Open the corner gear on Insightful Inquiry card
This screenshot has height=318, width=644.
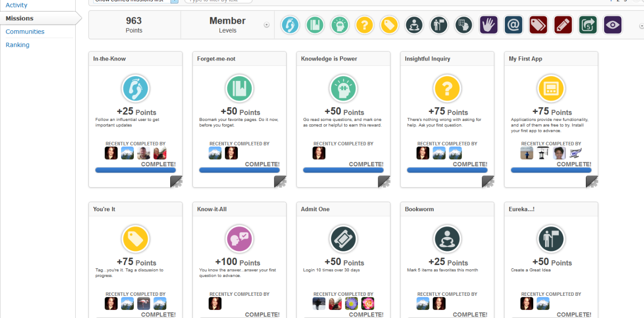click(488, 181)
